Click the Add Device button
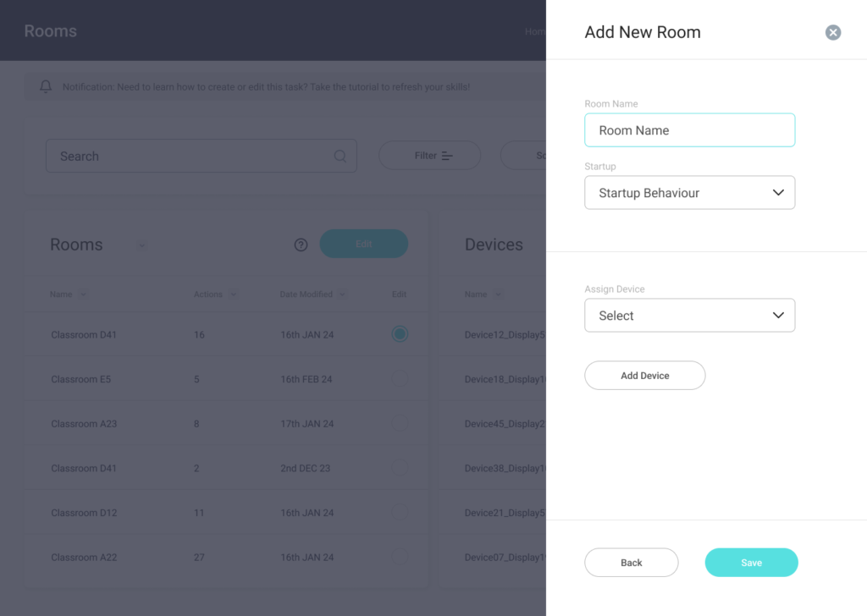867x616 pixels. coord(644,376)
